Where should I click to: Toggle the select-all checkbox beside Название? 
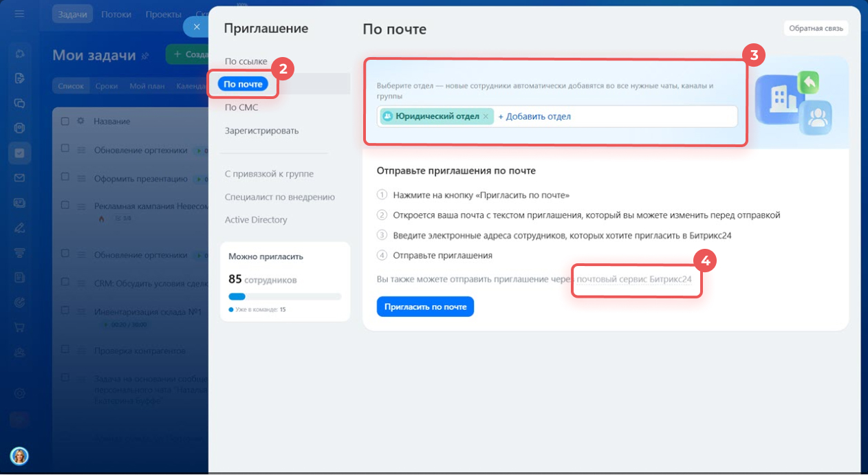pos(65,122)
